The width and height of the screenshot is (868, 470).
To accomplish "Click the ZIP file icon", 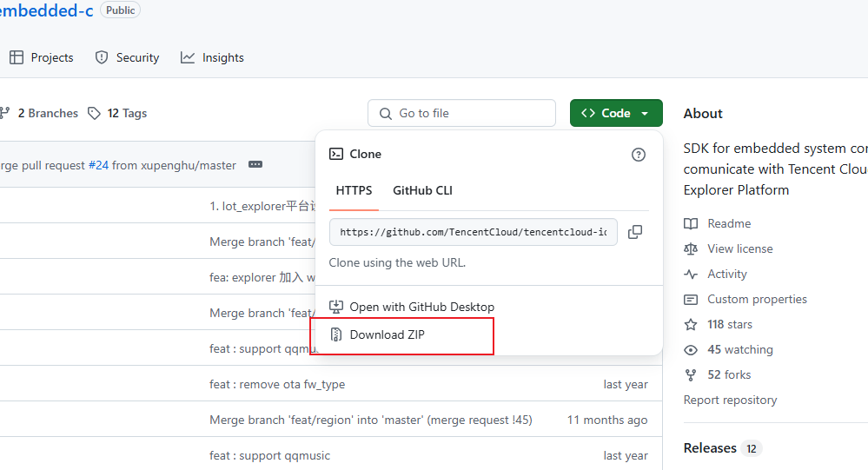I will [336, 334].
